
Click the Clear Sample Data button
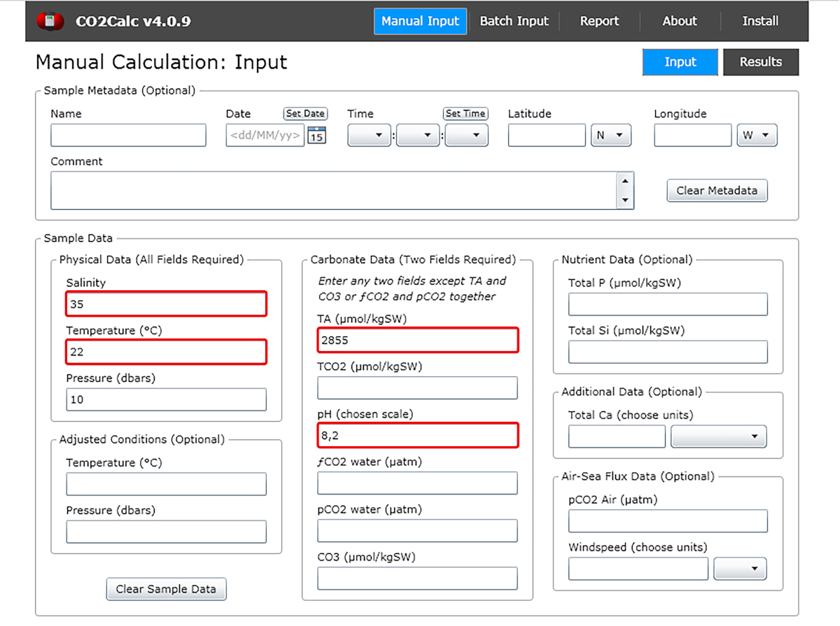pyautogui.click(x=166, y=589)
